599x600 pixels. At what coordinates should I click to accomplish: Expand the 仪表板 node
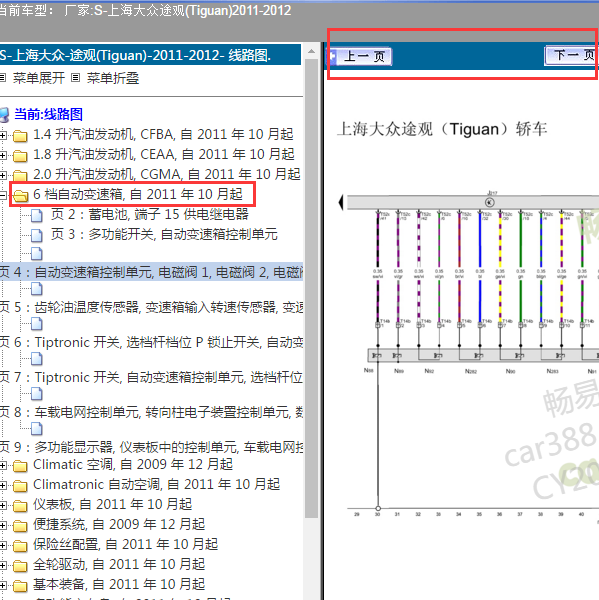(x=3, y=505)
